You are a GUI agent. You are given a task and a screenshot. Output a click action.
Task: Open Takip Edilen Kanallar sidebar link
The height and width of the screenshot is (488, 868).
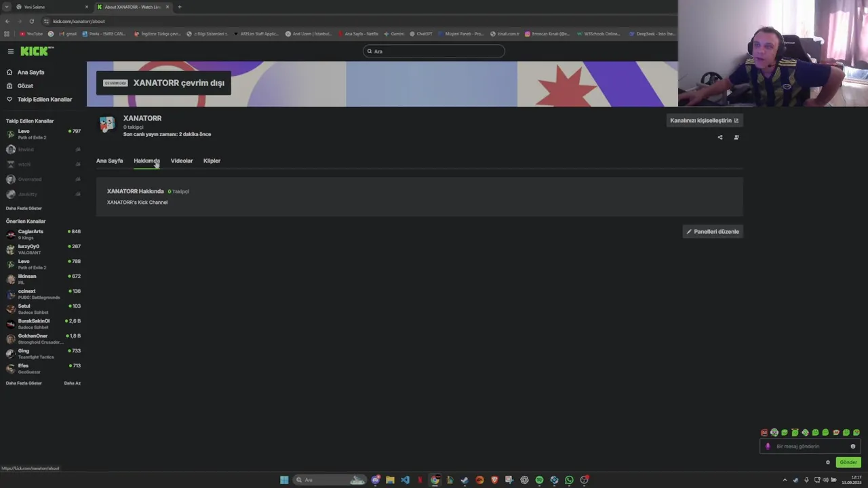tap(44, 100)
